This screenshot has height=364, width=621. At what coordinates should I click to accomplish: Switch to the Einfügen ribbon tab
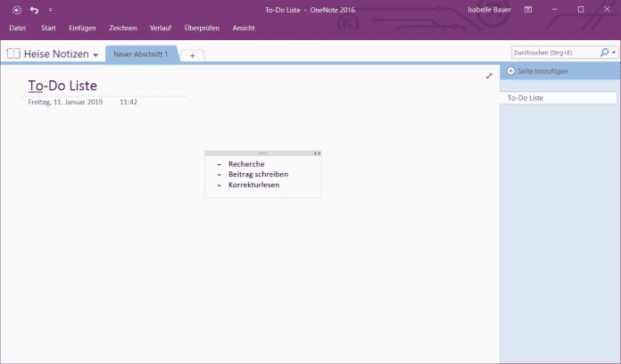[x=82, y=29]
